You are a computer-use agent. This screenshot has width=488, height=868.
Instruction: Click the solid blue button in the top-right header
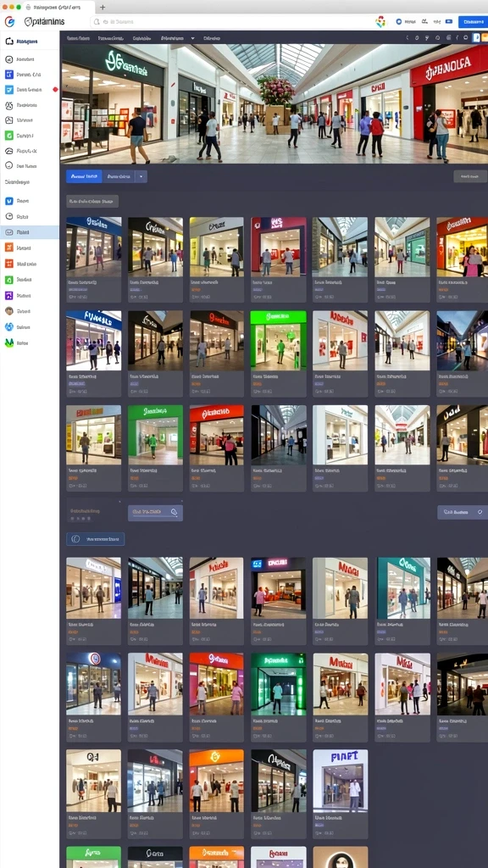click(473, 21)
